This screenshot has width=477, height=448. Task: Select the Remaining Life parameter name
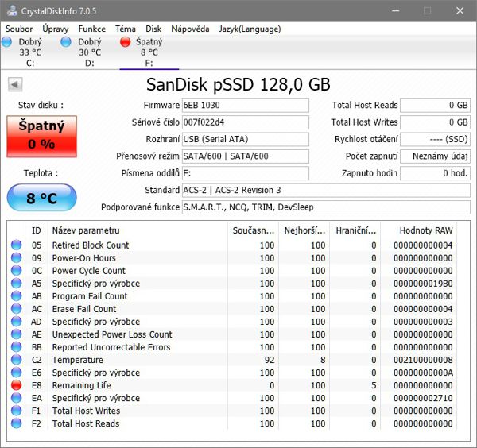pyautogui.click(x=81, y=385)
